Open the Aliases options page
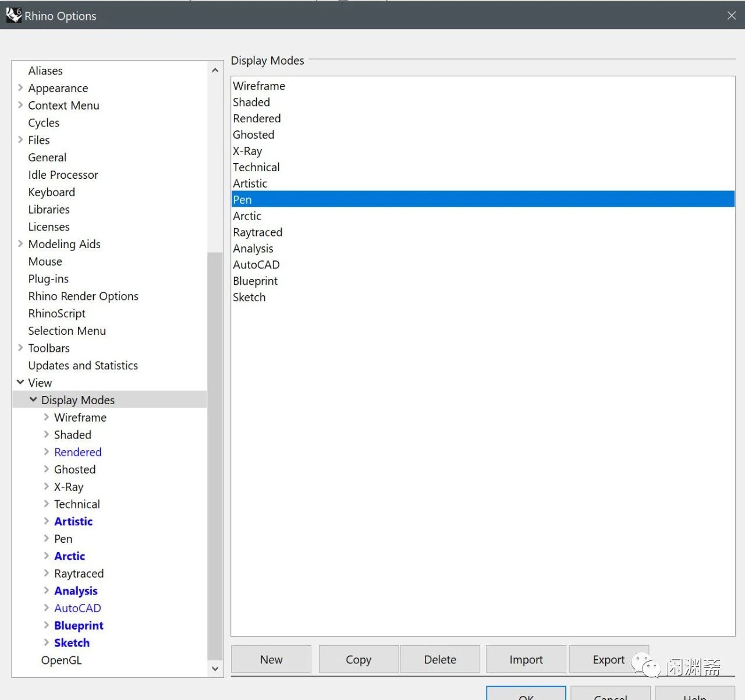The width and height of the screenshot is (745, 700). click(45, 71)
